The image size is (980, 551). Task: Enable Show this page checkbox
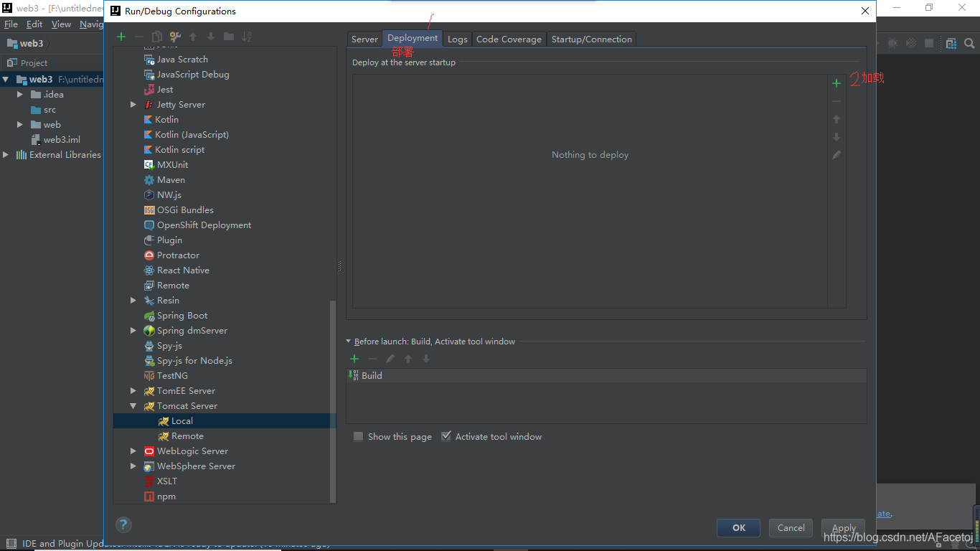point(358,436)
